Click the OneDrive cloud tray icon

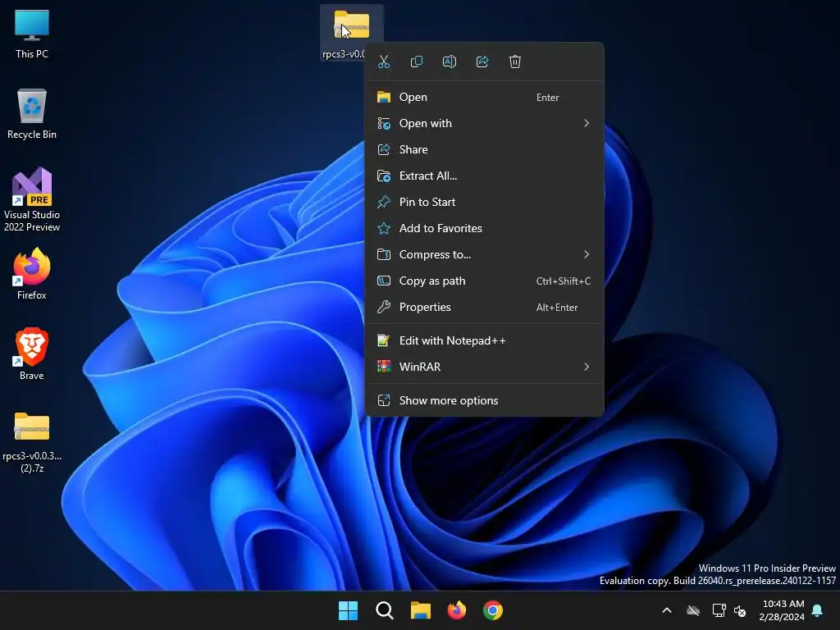tap(693, 610)
